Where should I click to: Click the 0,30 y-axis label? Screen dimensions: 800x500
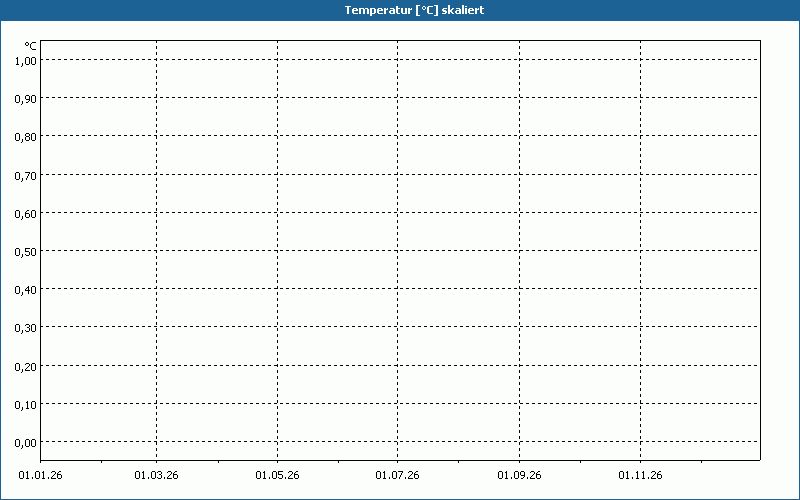point(26,327)
